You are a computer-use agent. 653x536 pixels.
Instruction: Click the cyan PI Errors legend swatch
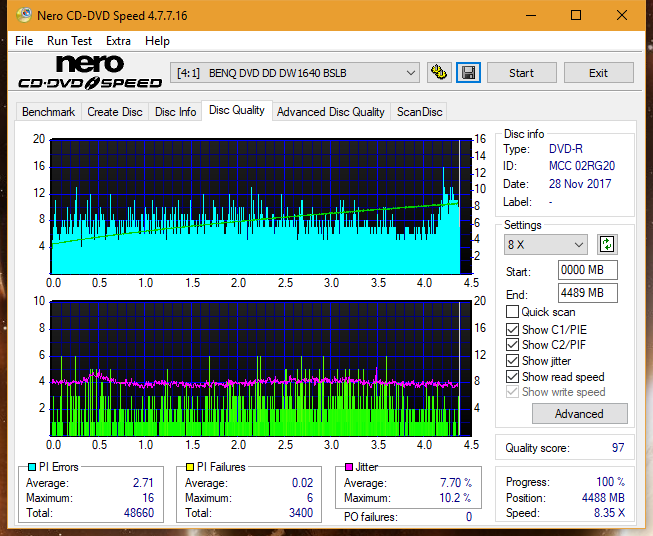[32, 467]
